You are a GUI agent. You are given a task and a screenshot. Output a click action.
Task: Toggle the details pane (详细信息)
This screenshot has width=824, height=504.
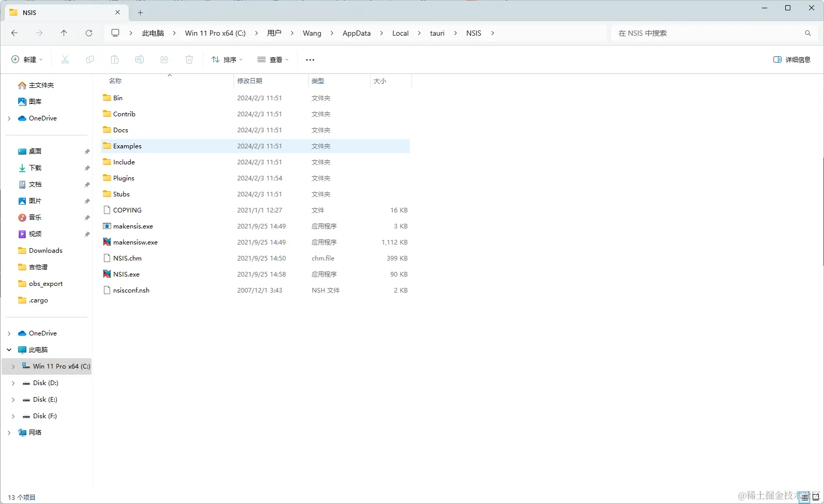791,59
